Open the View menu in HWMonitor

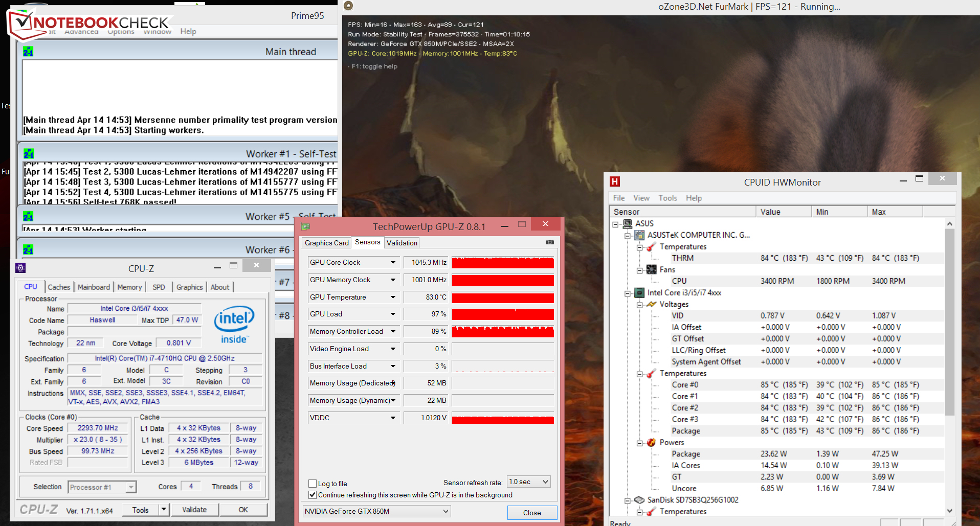click(x=641, y=198)
